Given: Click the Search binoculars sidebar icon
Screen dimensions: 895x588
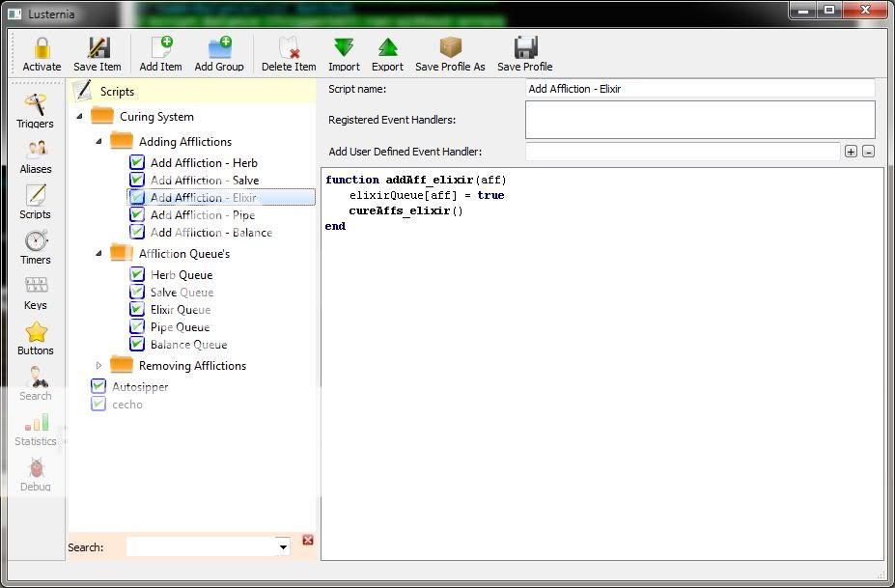Looking at the screenshot, I should [x=36, y=378].
